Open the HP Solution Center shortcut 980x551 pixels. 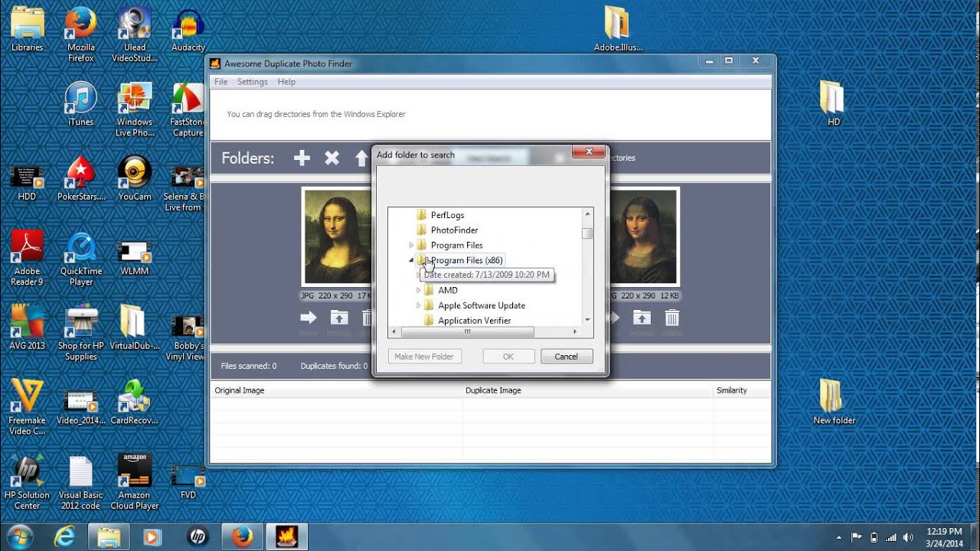28,483
